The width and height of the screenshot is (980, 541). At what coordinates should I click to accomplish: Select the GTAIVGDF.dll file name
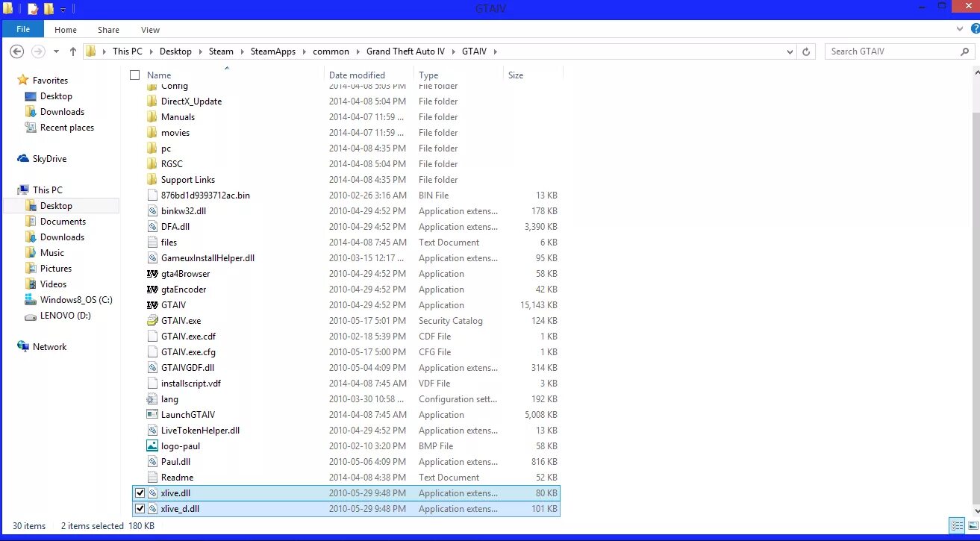[187, 368]
